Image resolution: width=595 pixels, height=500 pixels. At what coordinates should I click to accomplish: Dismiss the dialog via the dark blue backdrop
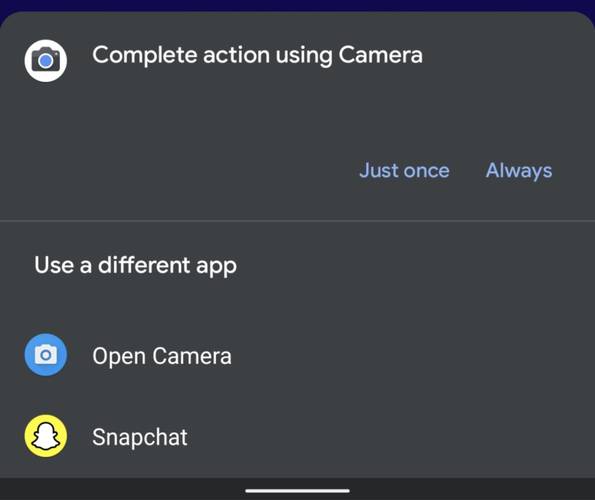point(298,5)
